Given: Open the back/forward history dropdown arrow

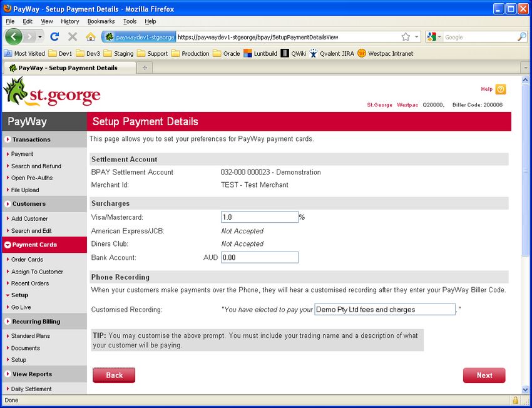Looking at the screenshot, I should 40,37.
